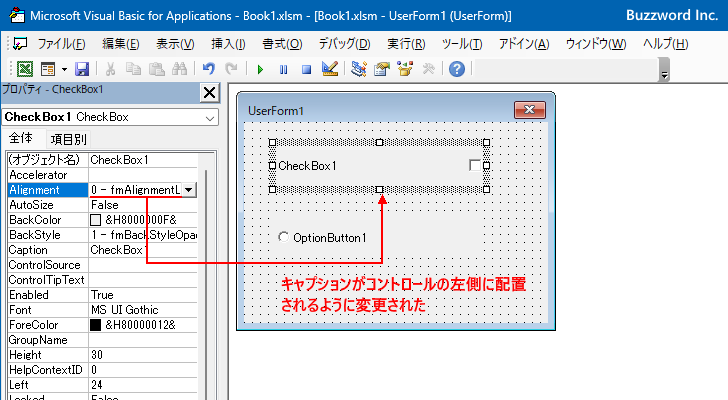728x400 pixels.
Task: Open VBA Help question mark icon
Action: 457,69
